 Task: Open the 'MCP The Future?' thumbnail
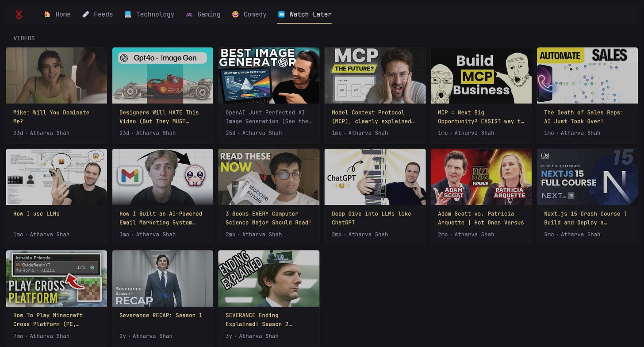coord(375,76)
